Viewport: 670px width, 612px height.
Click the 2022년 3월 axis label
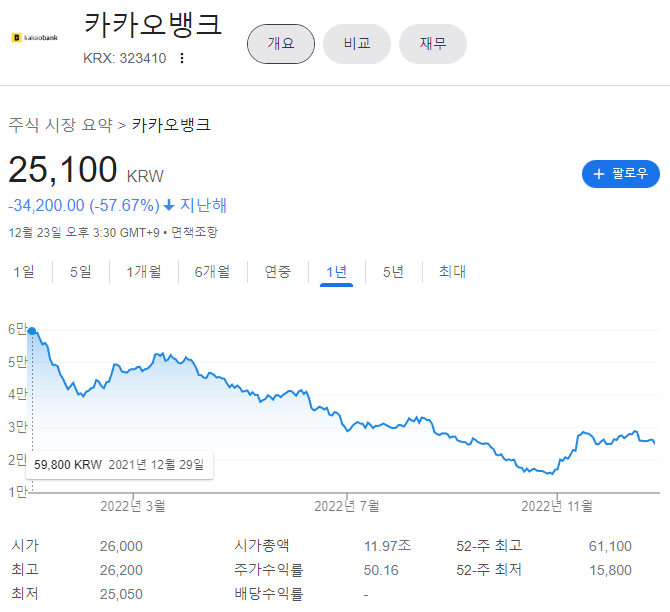133,506
